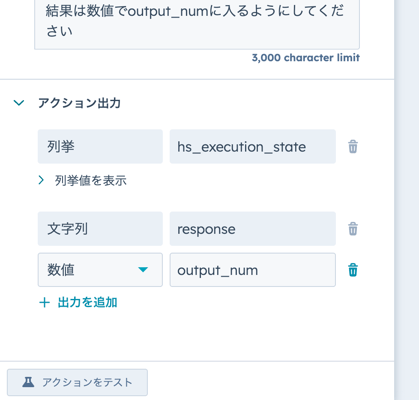Click the plus icon before 出力を追加
Viewport: 419px width, 400px height.
pos(44,303)
